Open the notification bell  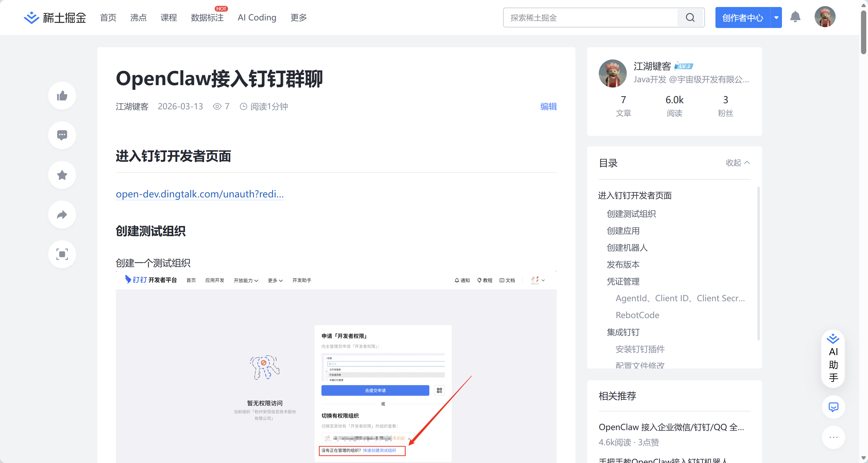click(795, 17)
